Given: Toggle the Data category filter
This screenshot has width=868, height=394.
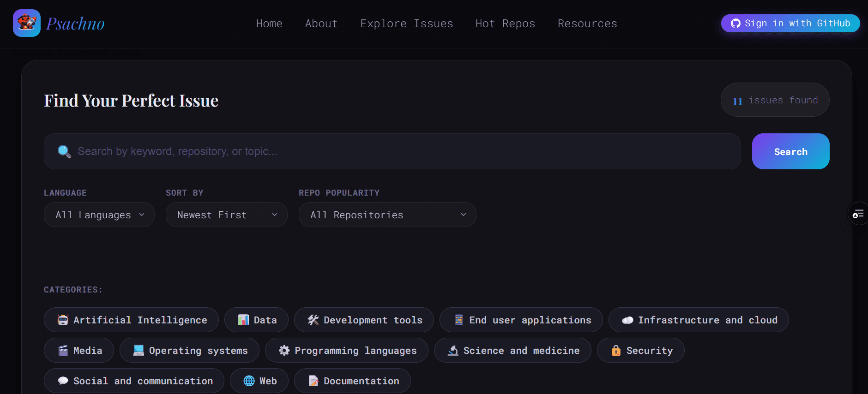Looking at the screenshot, I should (256, 320).
